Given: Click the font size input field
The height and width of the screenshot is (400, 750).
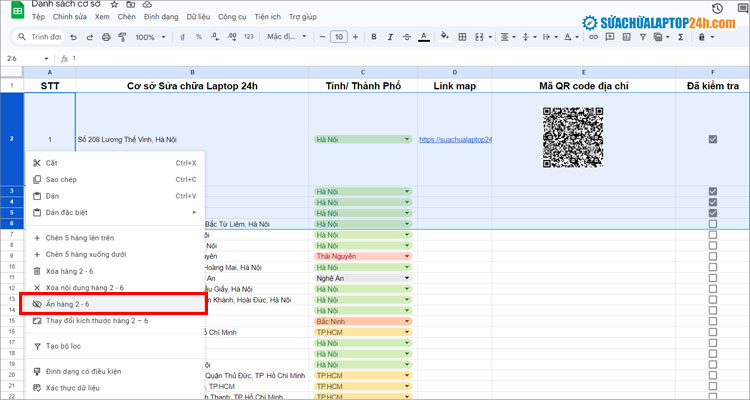Looking at the screenshot, I should pos(339,37).
